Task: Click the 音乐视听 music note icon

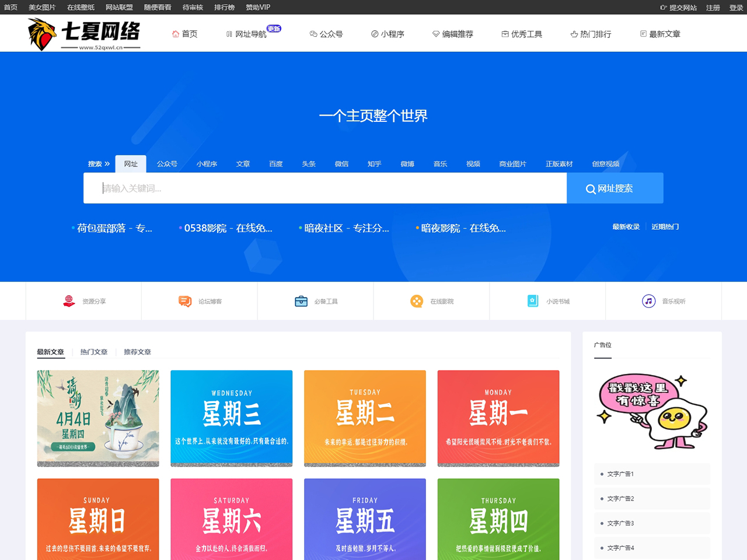Action: point(648,301)
